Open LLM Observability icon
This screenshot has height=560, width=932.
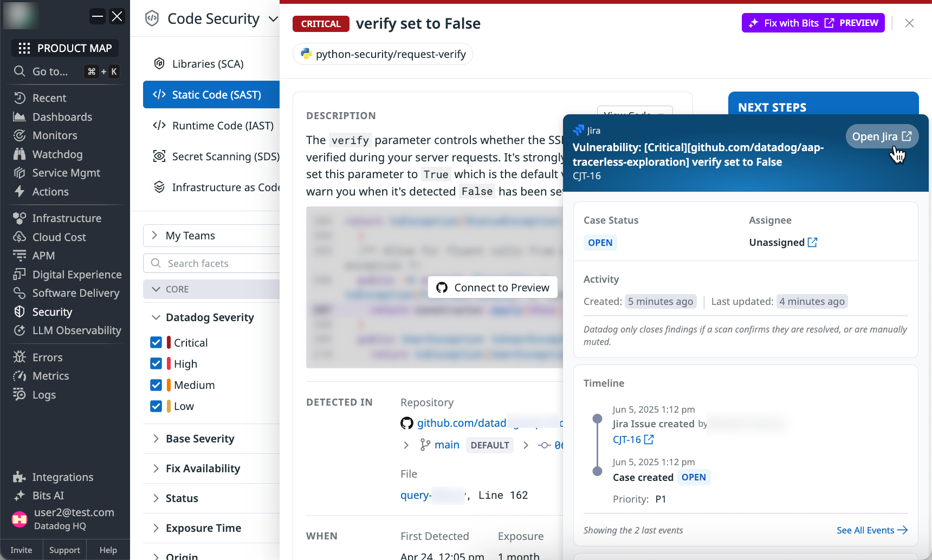pos(20,330)
